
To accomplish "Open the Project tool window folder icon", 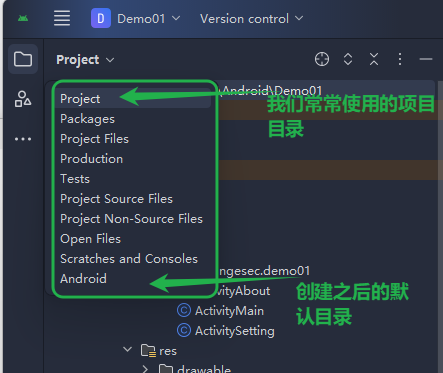I will (23, 59).
